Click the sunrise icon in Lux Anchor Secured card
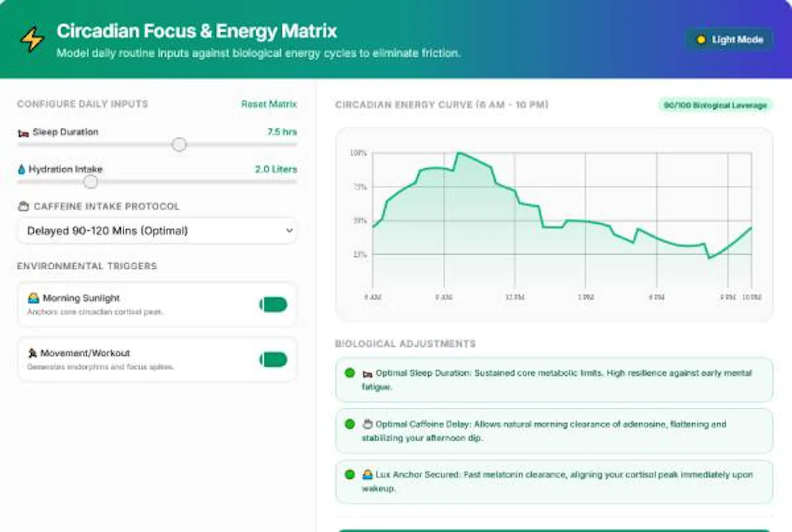The height and width of the screenshot is (532, 792). point(367,475)
